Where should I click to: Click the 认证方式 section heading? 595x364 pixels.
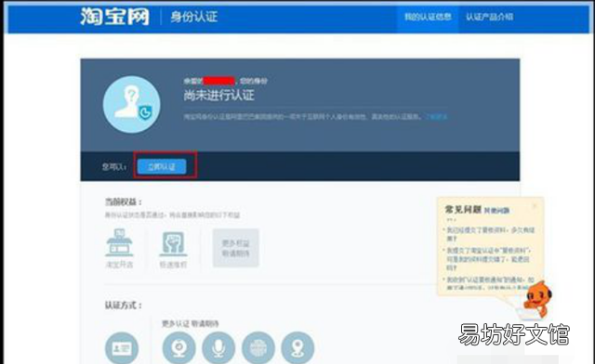(124, 305)
